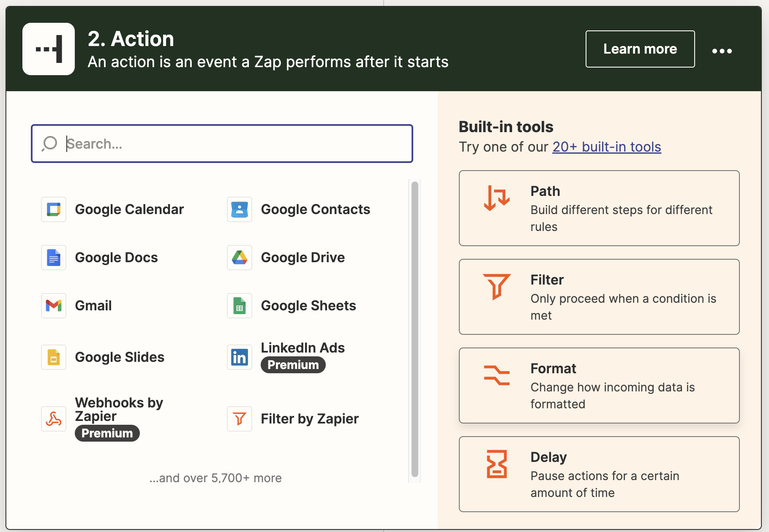The width and height of the screenshot is (769, 532).
Task: Click 'Pause actions for a certain amount' text
Action: point(605,484)
